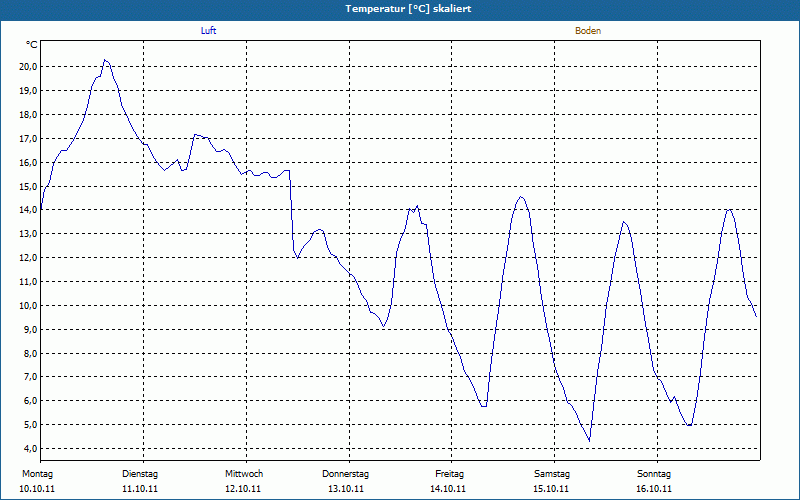This screenshot has width=800, height=500.
Task: Click the Monday temperature peak above 20°C
Action: coord(105,60)
